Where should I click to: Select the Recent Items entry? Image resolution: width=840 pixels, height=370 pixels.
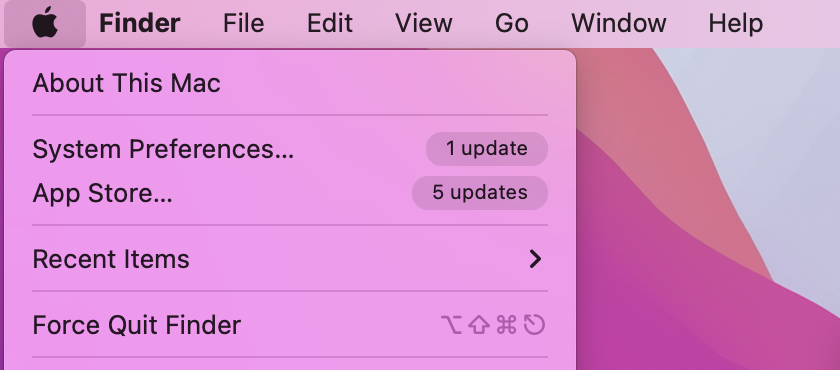click(290, 259)
